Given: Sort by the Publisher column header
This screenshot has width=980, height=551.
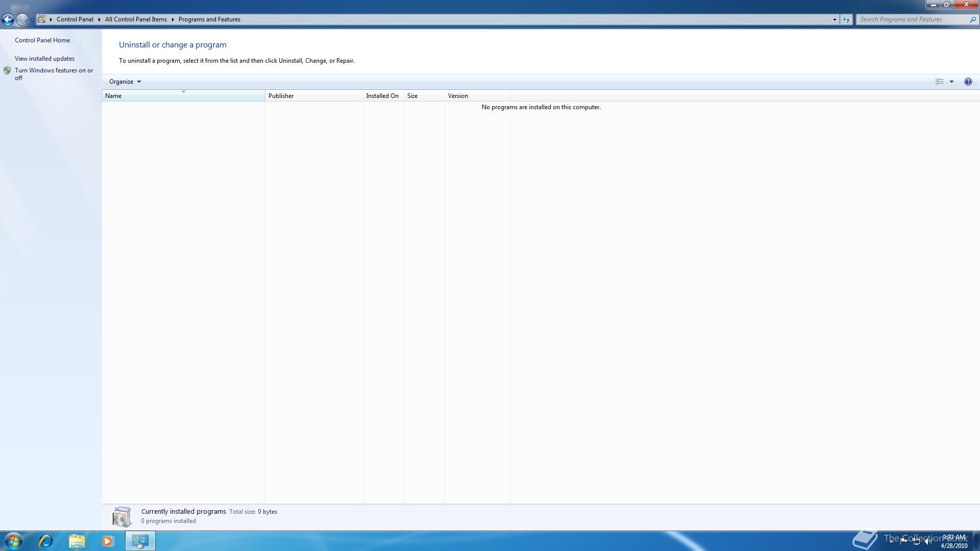Looking at the screenshot, I should click(313, 96).
